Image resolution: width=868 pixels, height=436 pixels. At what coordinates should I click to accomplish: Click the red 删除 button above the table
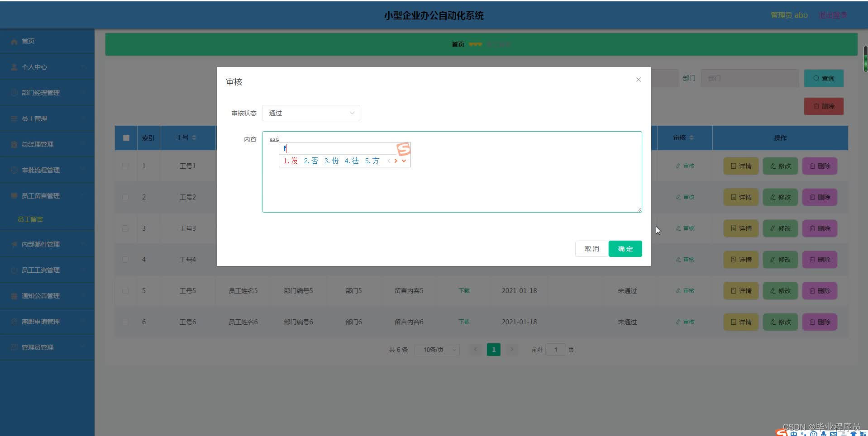coord(824,106)
